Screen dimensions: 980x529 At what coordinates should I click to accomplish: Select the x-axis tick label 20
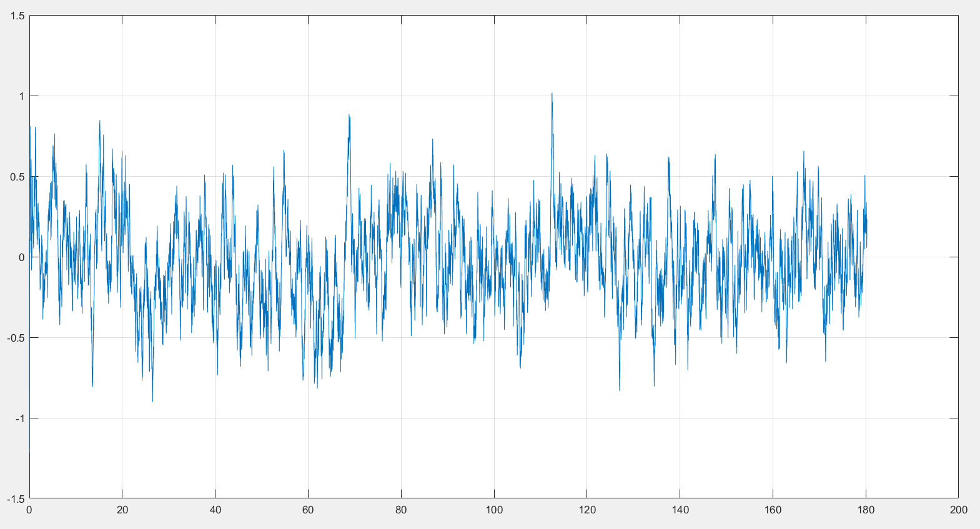[122, 510]
